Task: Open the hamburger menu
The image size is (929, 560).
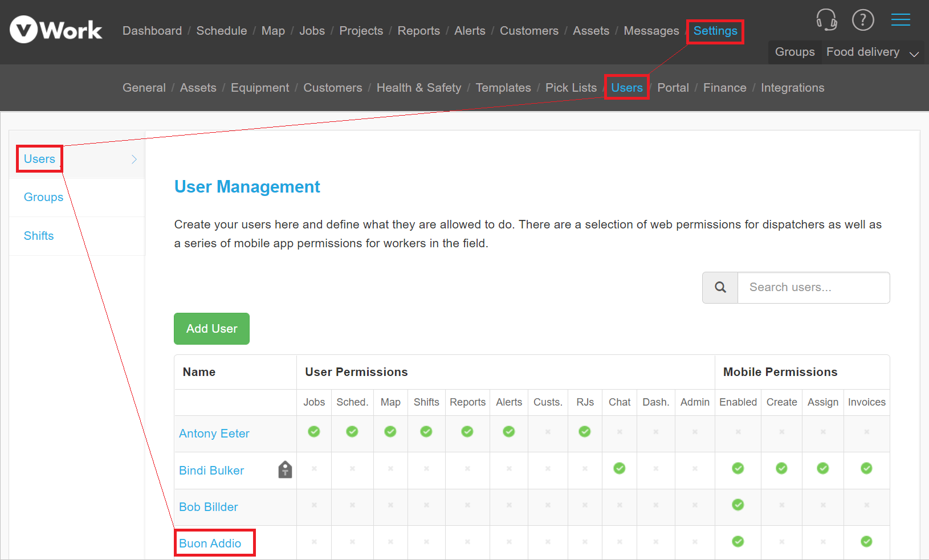Action: tap(901, 19)
